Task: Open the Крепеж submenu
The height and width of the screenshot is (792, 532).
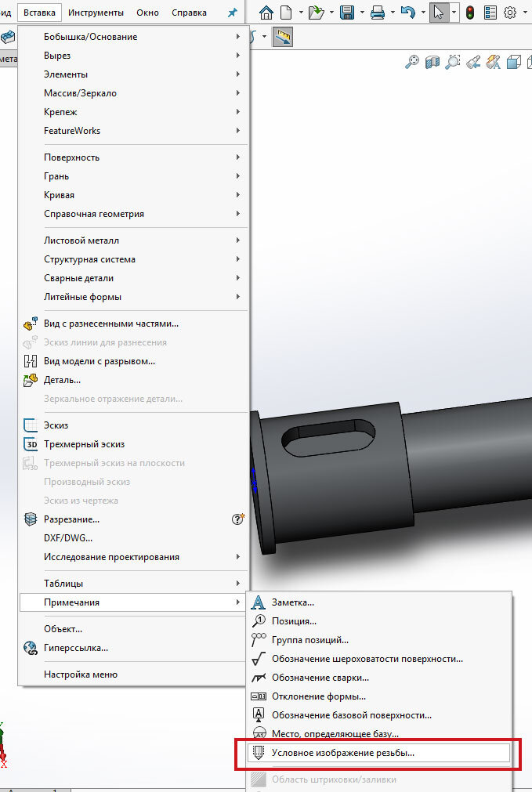Action: pos(133,111)
